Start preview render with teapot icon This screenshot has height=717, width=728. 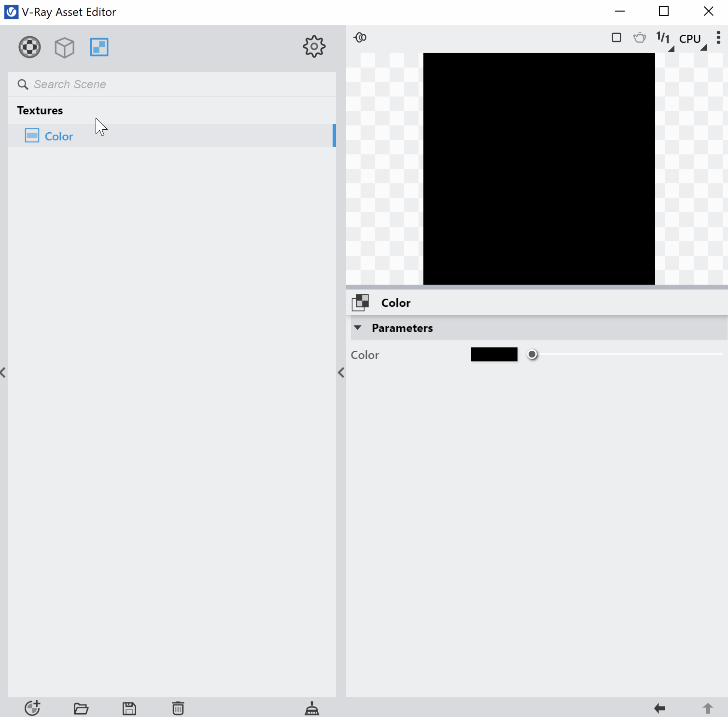[640, 38]
